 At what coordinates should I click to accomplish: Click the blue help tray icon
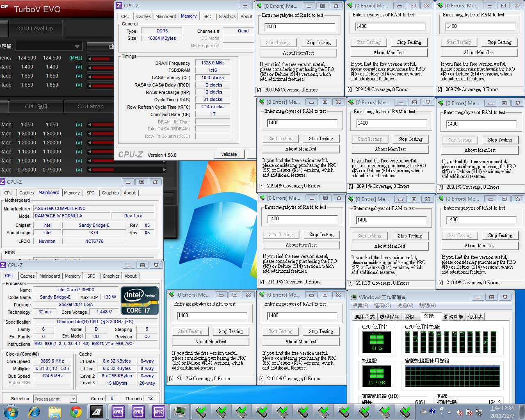tap(432, 411)
